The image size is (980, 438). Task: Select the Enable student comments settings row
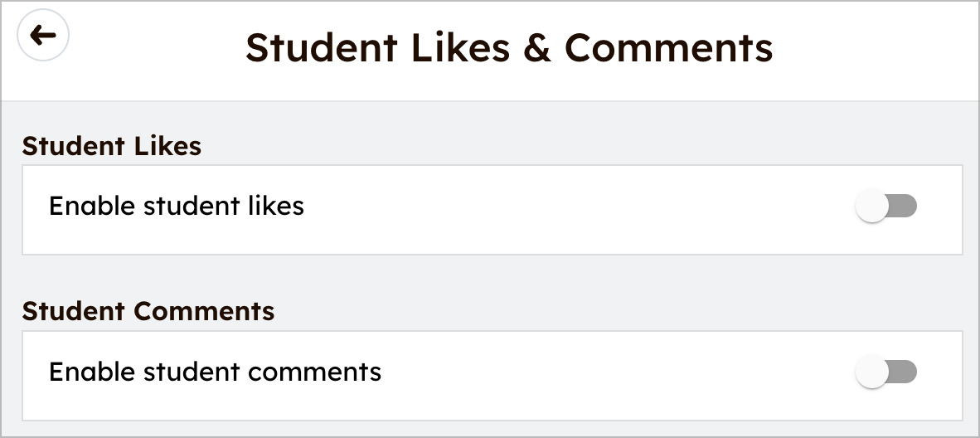492,375
